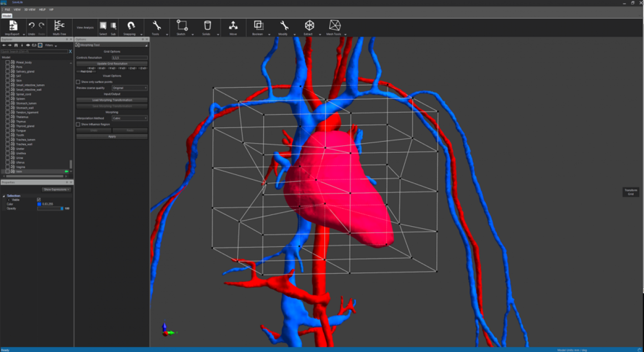Check Show Influence Region
Viewport: 644px width, 352px height.
(78, 124)
